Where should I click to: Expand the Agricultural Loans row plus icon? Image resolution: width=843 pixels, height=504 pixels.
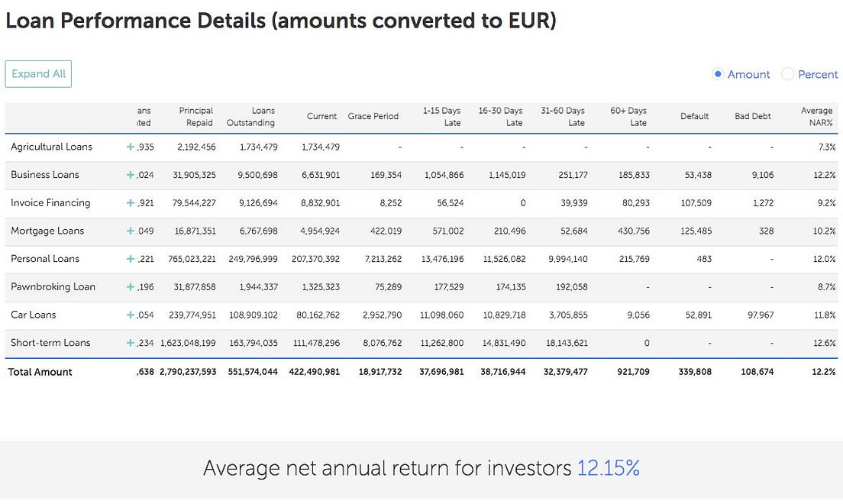[x=131, y=147]
